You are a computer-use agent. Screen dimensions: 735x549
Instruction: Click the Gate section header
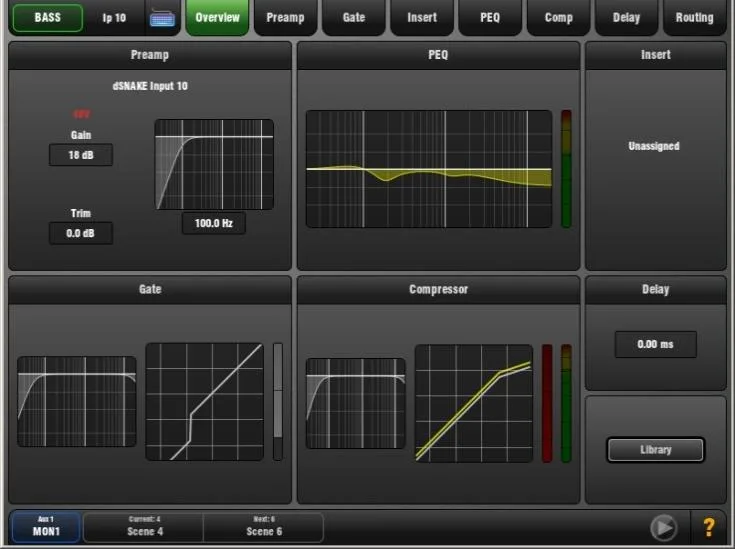[x=150, y=289]
